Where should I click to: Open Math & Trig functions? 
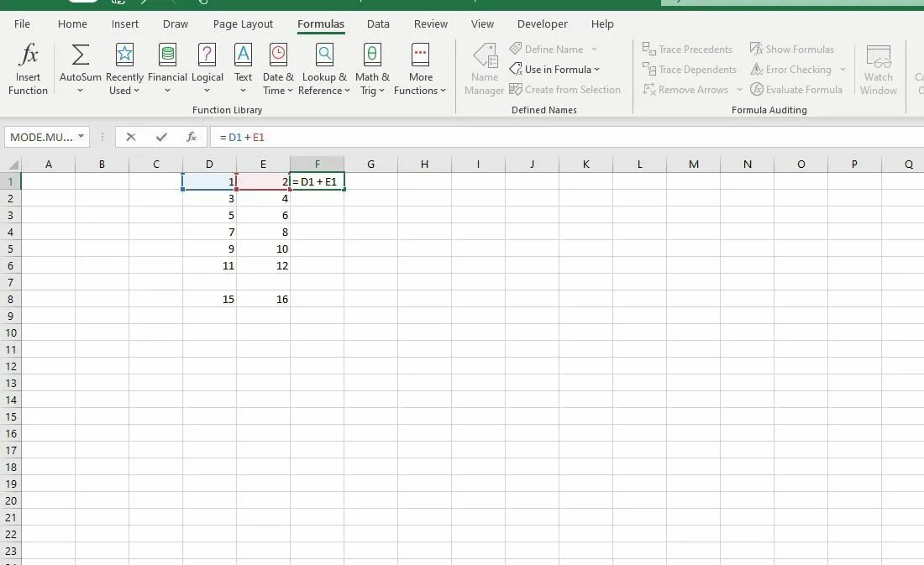point(372,69)
